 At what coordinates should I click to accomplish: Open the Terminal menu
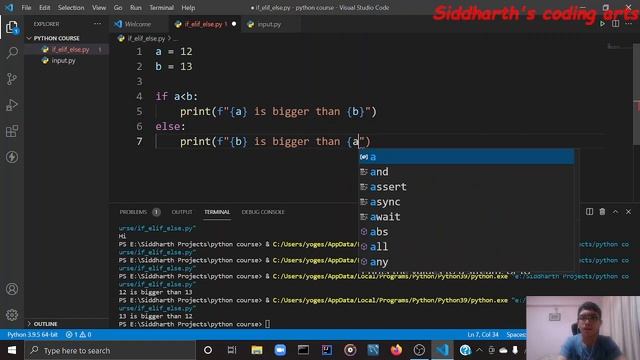point(161,8)
